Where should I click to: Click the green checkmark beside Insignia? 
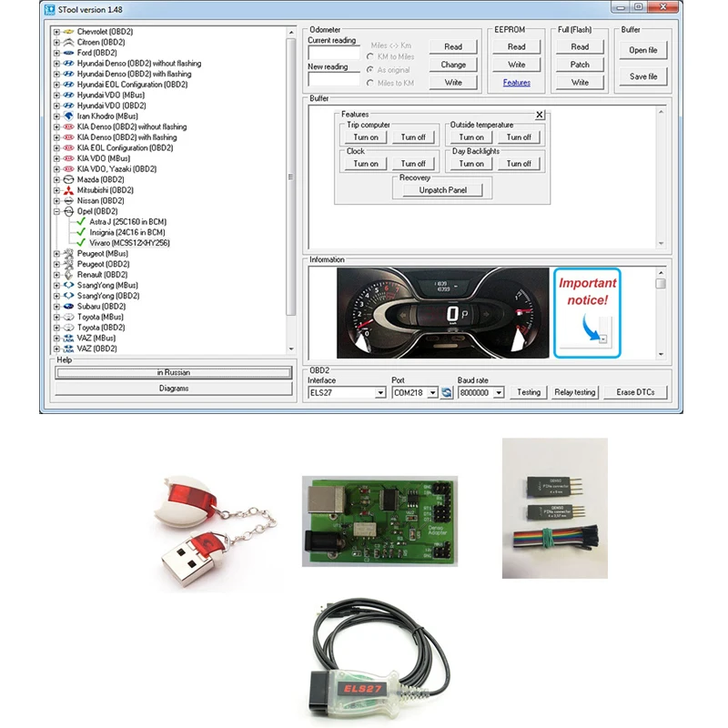click(81, 232)
